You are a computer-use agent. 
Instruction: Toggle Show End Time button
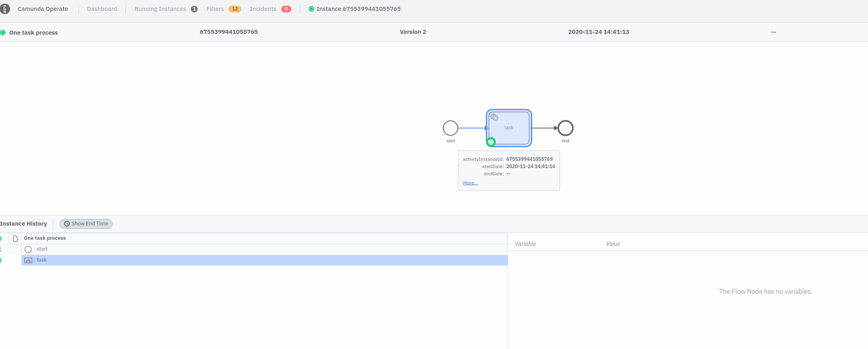coord(86,224)
